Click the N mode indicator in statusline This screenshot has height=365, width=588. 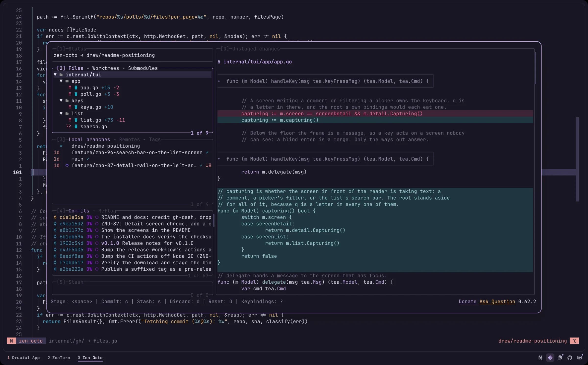(x=11, y=341)
